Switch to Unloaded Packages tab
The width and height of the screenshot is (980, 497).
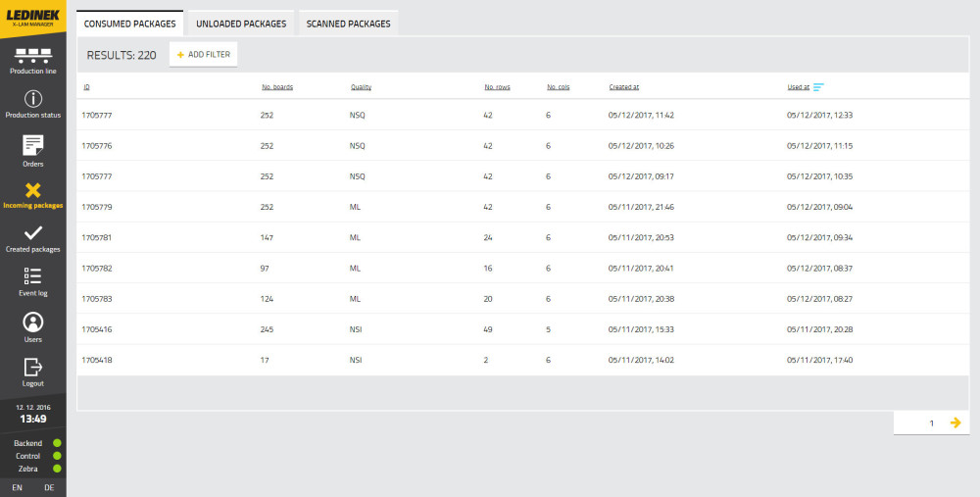click(x=241, y=24)
